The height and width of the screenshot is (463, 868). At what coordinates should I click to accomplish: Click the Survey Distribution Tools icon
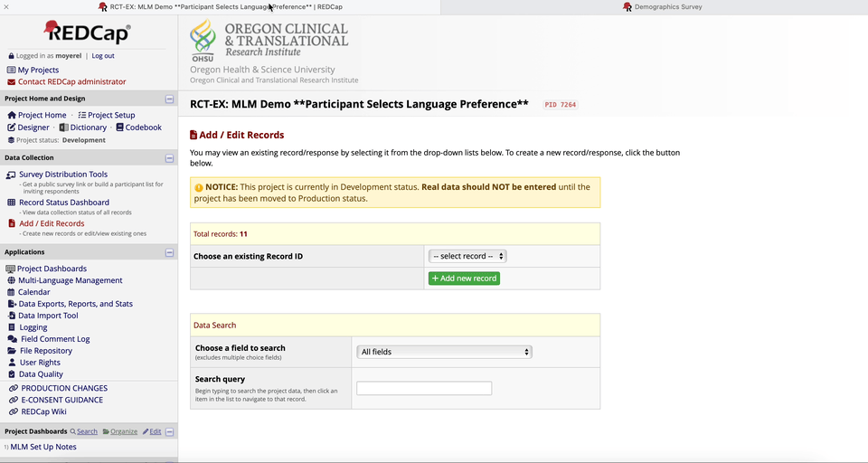(11, 175)
